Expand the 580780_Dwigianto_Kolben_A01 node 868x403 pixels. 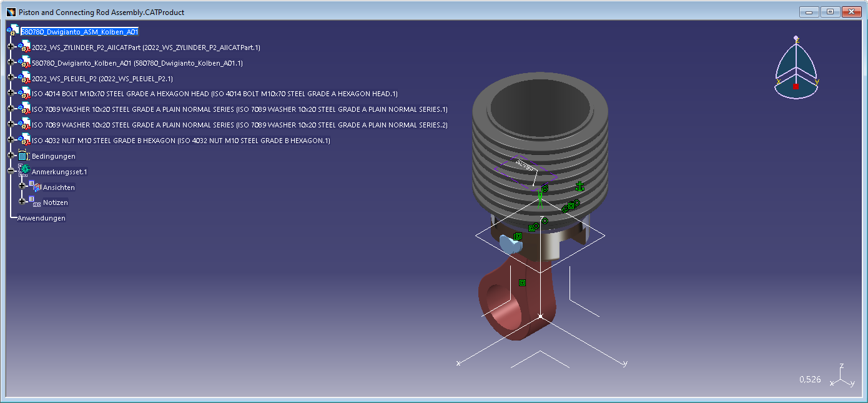pyautogui.click(x=11, y=62)
